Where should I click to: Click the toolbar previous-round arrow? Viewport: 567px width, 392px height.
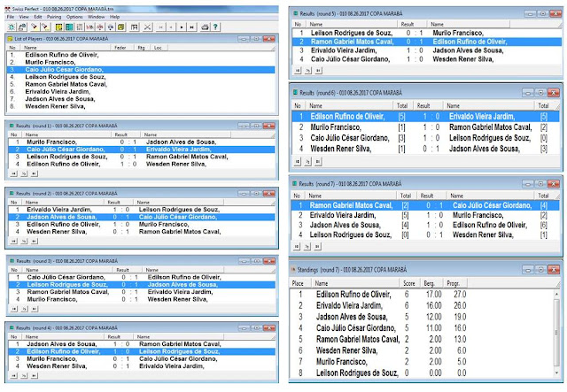tap(171, 27)
